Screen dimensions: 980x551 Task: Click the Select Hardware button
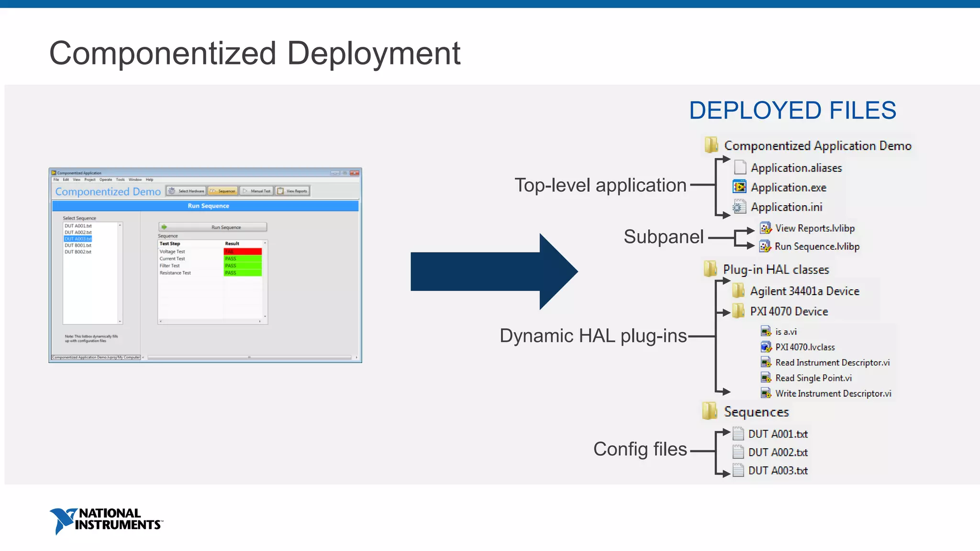point(186,191)
